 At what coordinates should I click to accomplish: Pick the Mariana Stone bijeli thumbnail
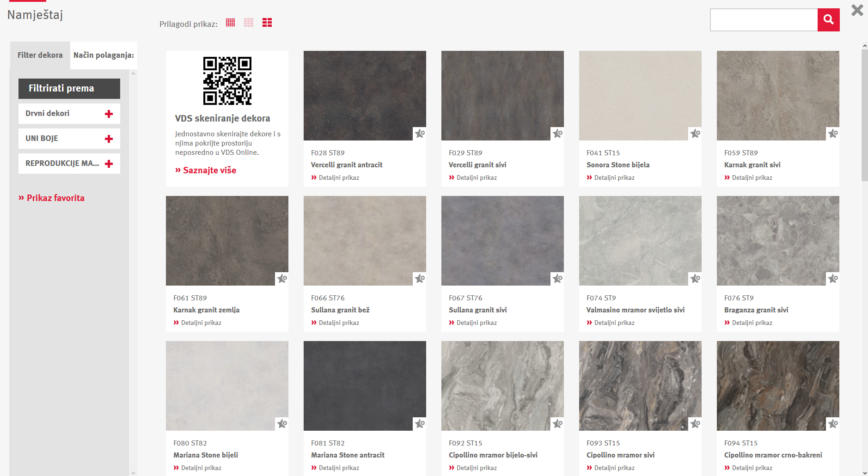point(227,386)
